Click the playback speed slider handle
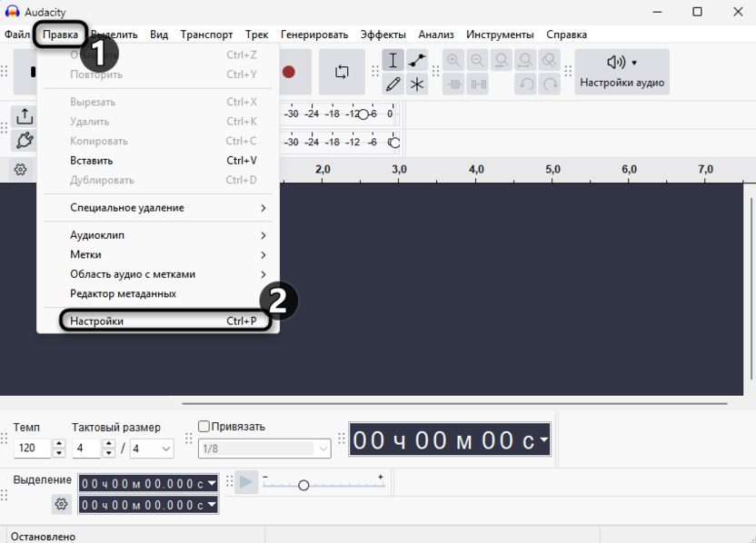Viewport: 756px width, 543px height. click(x=303, y=485)
